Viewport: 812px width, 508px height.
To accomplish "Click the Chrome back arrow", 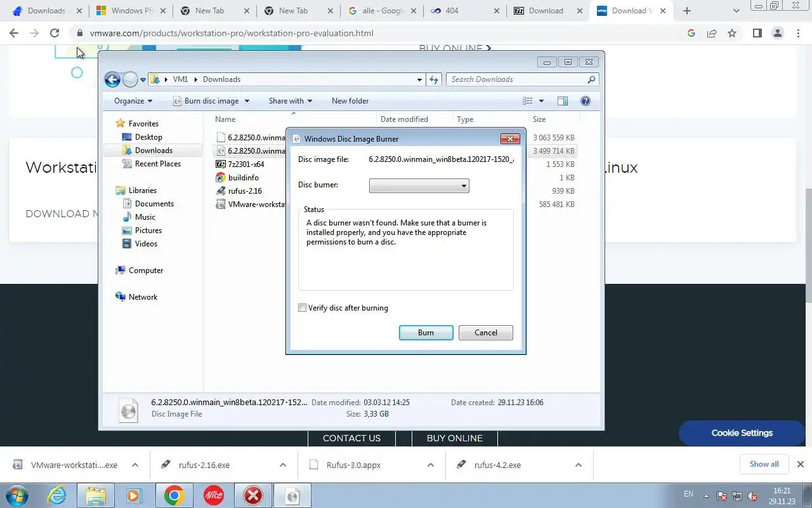I will point(14,33).
